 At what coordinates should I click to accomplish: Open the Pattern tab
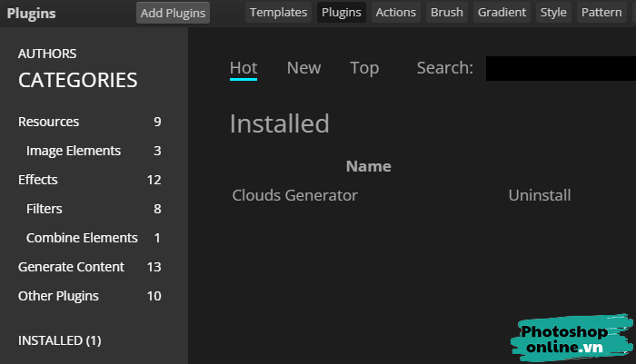pyautogui.click(x=601, y=13)
